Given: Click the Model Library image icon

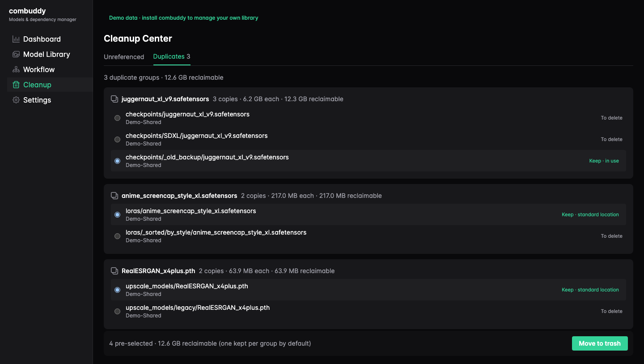Looking at the screenshot, I should tap(16, 54).
